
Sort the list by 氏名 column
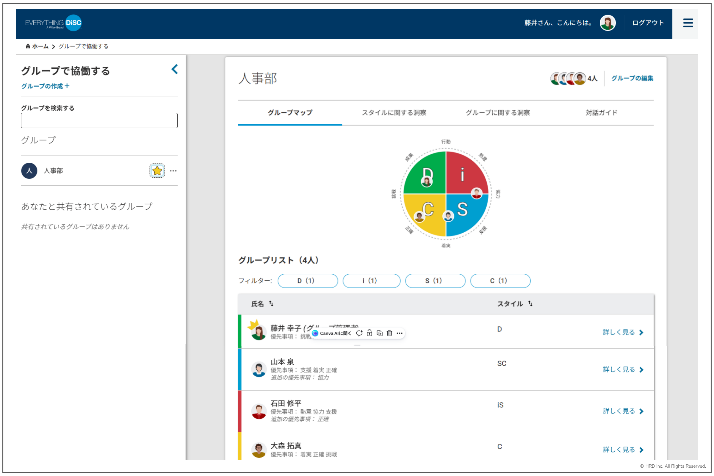tap(270, 303)
